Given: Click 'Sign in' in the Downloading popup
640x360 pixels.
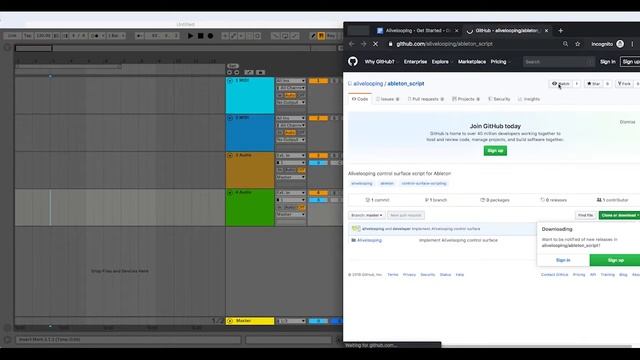Looking at the screenshot, I should (563, 260).
